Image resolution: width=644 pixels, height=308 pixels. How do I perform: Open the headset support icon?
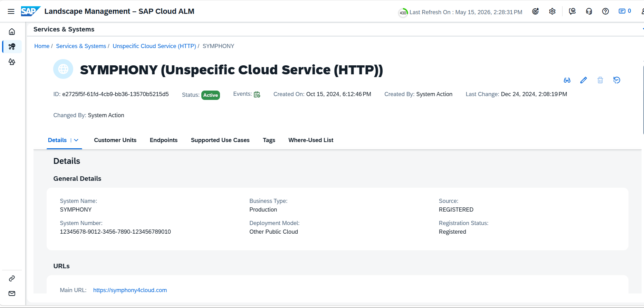[589, 11]
